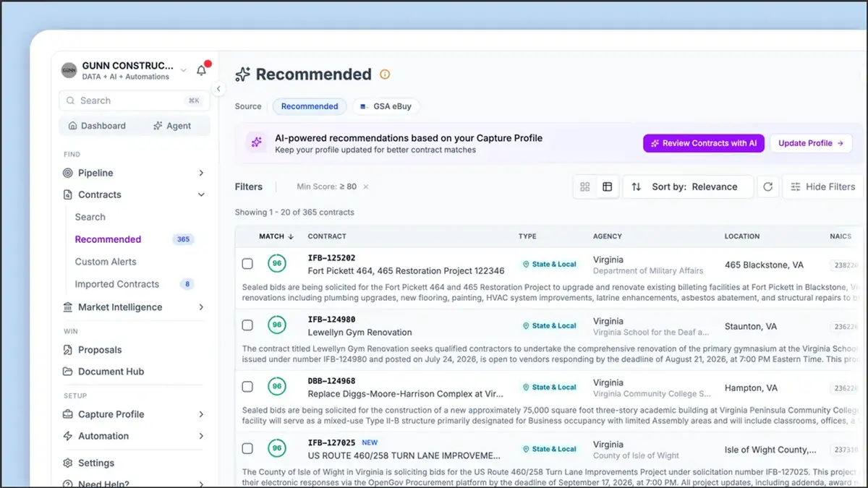Click the sparkle icon next to Recommended title
868x488 pixels.
pos(243,74)
